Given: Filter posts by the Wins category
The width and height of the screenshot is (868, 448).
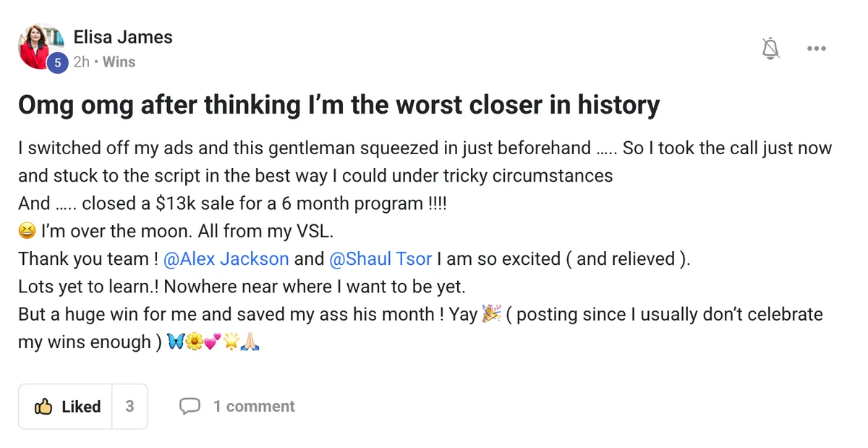Looking at the screenshot, I should tap(119, 62).
